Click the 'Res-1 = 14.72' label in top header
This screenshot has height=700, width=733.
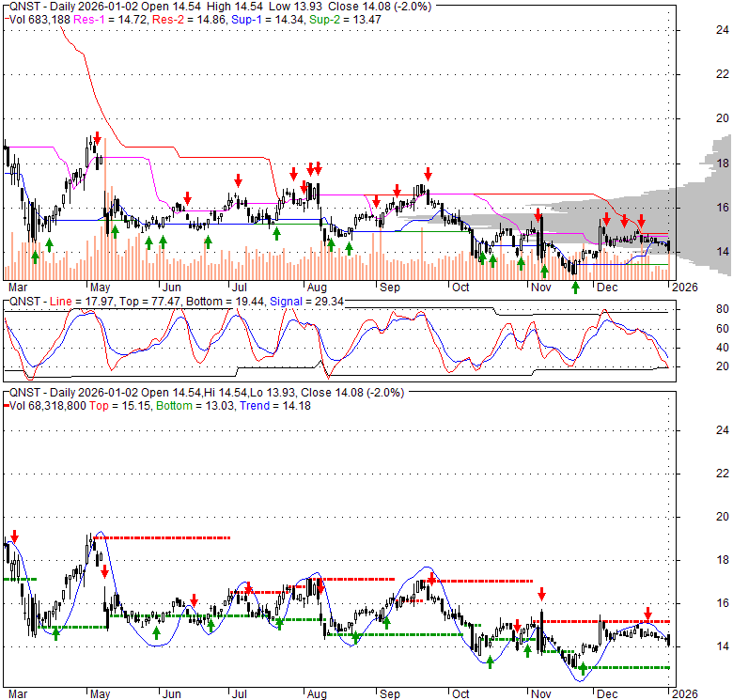pos(111,20)
